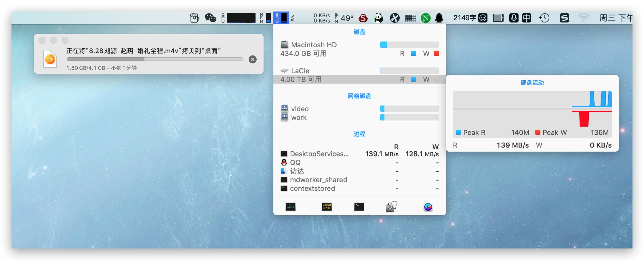Click the copy progress bar for the m4v file
This screenshot has height=260, width=644.
[x=155, y=59]
